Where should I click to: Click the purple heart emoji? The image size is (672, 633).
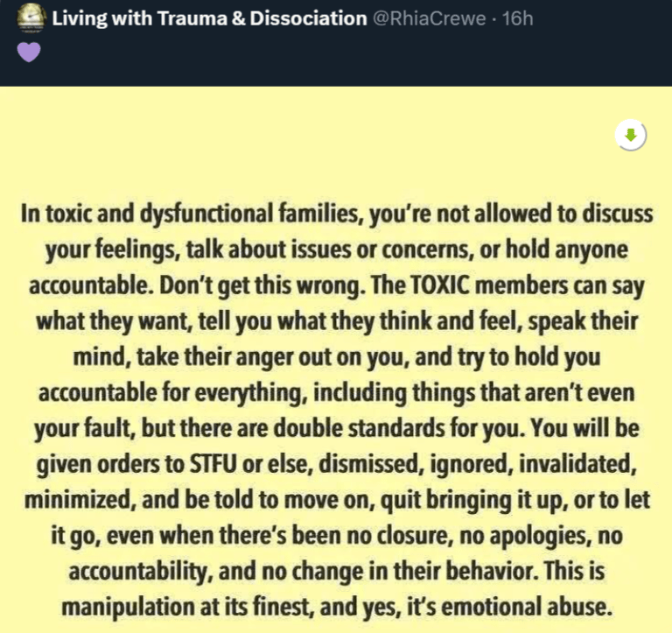coord(29,52)
